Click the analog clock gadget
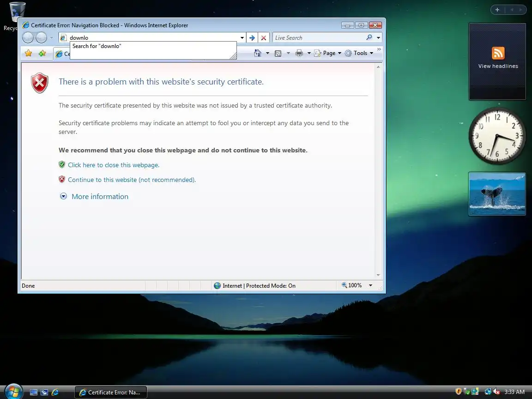This screenshot has height=399, width=532. [497, 136]
